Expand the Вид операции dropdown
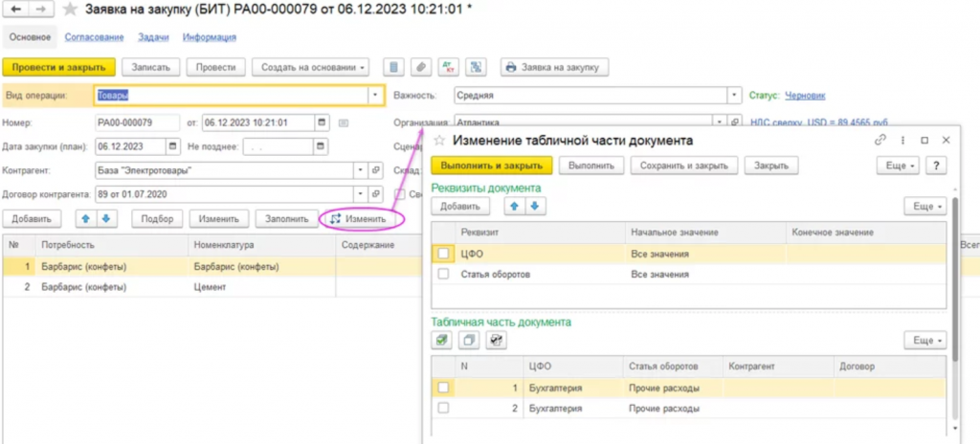Image resolution: width=980 pixels, height=444 pixels. (x=374, y=96)
